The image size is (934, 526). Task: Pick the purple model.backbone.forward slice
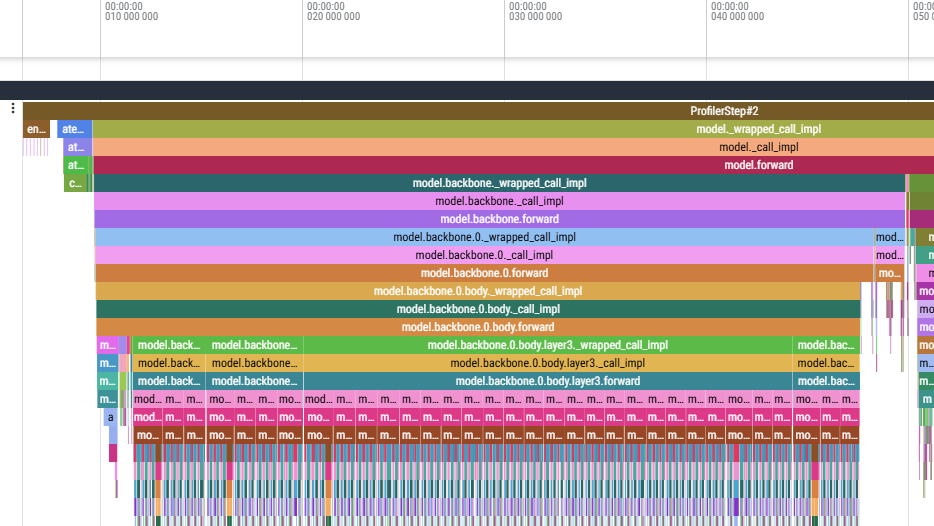pos(499,219)
